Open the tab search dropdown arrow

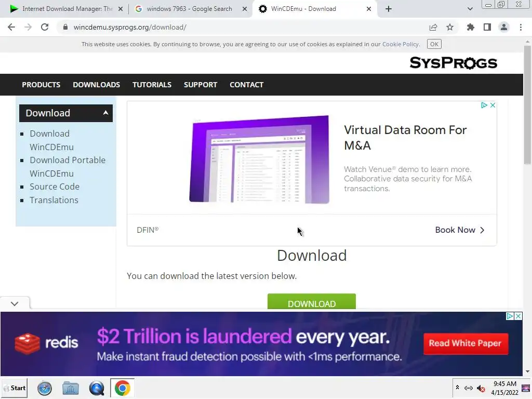(x=470, y=9)
